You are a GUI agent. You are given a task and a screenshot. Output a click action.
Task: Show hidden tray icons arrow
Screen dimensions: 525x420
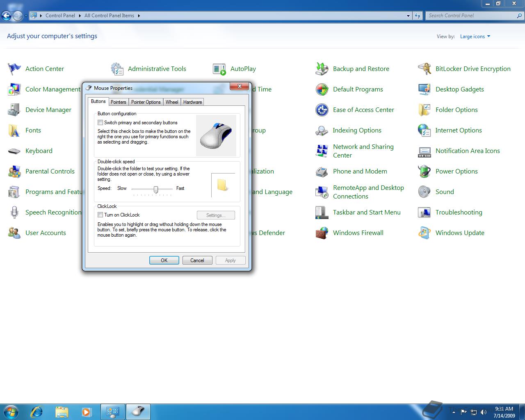pos(454,412)
